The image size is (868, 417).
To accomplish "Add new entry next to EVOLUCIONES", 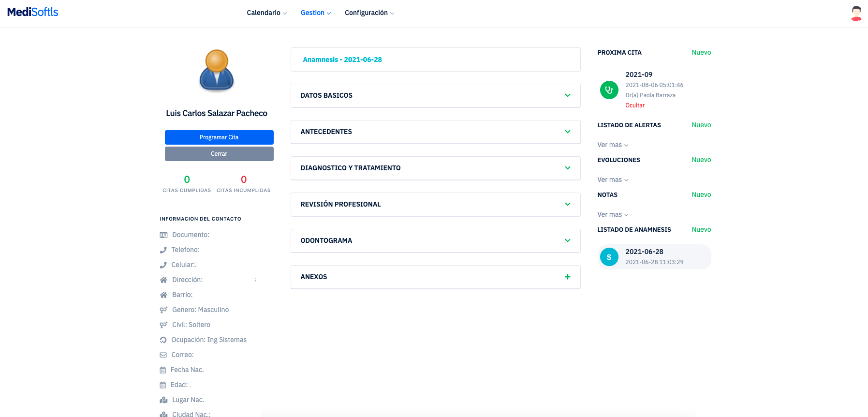I will pos(701,160).
